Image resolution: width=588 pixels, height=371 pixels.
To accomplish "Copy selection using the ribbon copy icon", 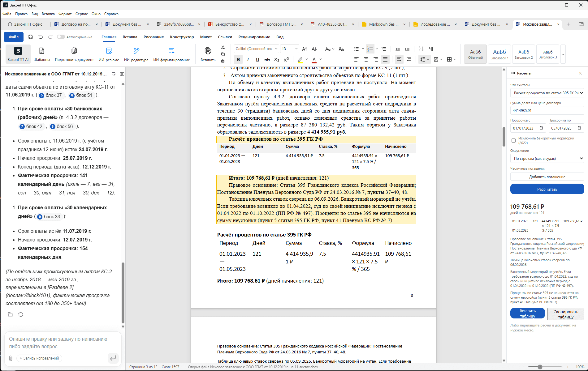I will (x=223, y=54).
